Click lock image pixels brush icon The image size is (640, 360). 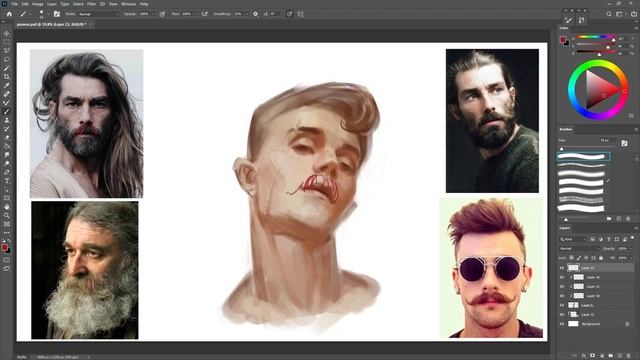pyautogui.click(x=579, y=258)
